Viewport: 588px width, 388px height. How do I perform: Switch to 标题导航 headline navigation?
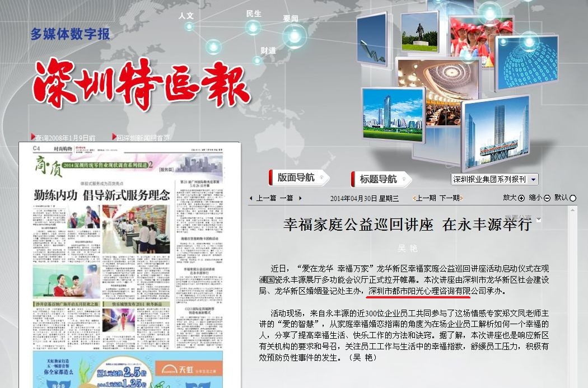(381, 179)
